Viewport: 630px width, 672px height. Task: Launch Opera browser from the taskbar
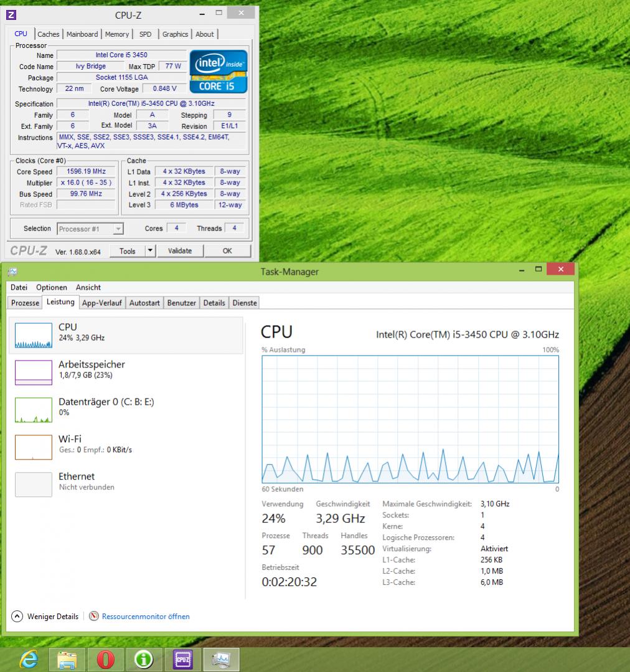(105, 659)
